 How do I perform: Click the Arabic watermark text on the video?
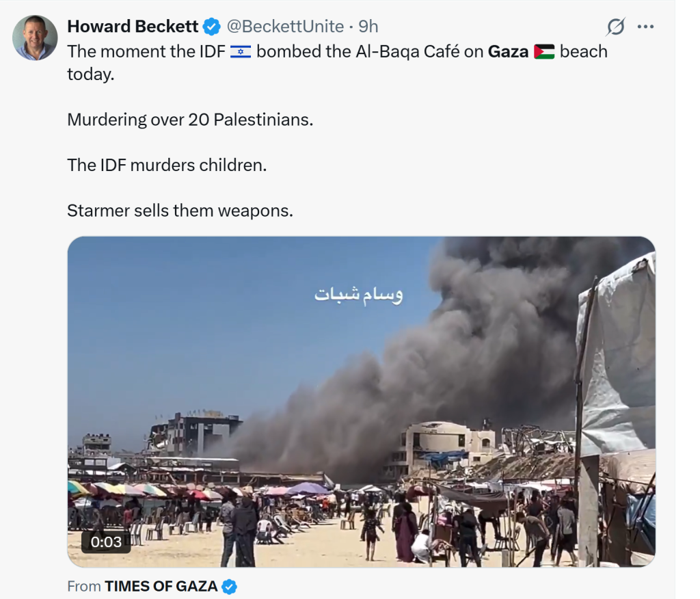pyautogui.click(x=358, y=295)
